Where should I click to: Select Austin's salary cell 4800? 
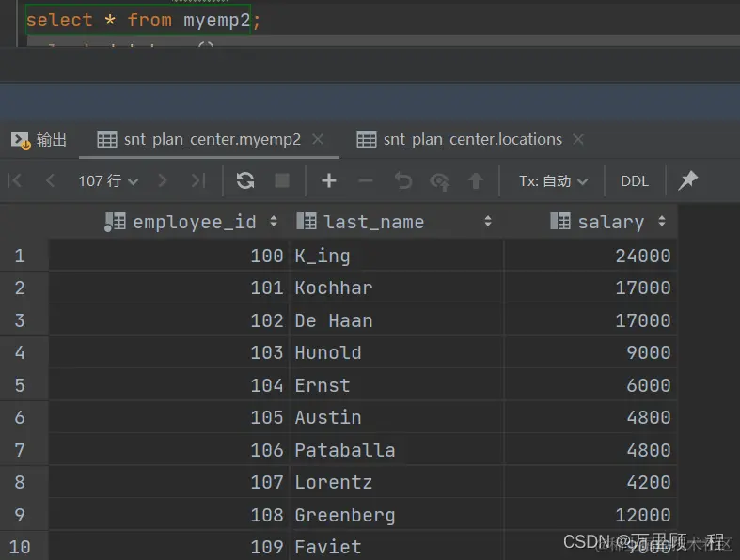coord(590,417)
